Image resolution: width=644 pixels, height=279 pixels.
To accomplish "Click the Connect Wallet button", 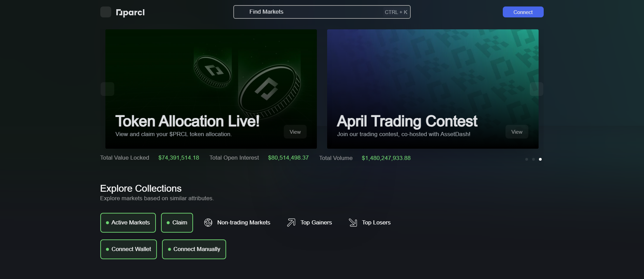I will pyautogui.click(x=129, y=249).
